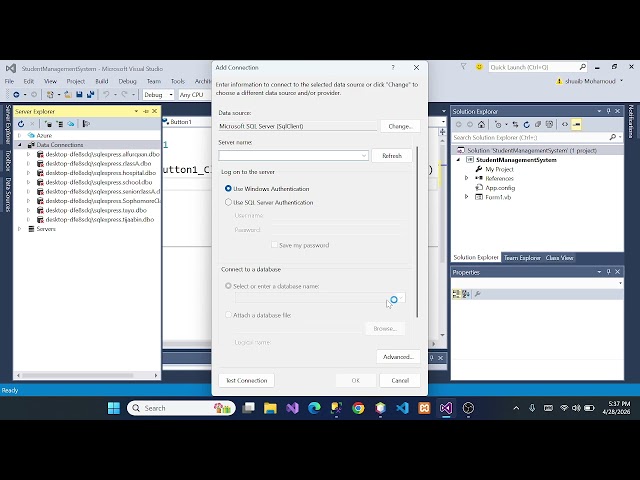The image size is (640, 480).
Task: Click Navigate Backward arrow icon in toolbar
Action: (x=16, y=95)
